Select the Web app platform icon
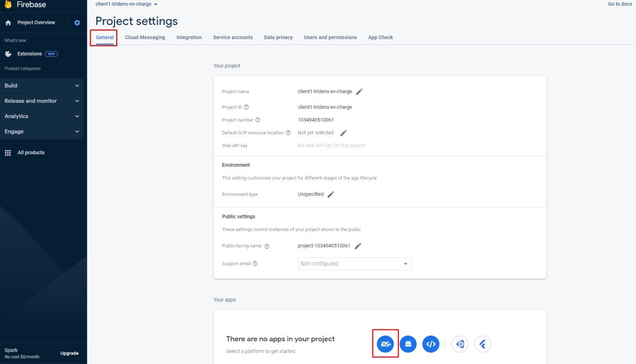The height and width of the screenshot is (364, 636). tap(431, 344)
